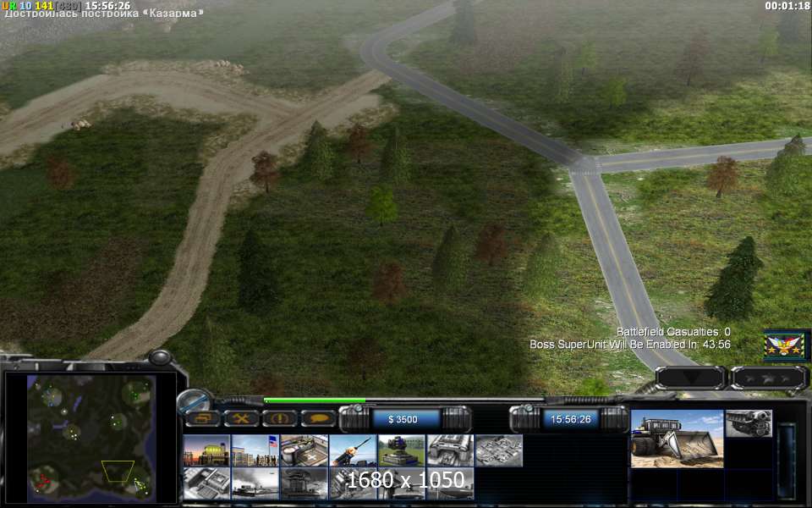812x508 pixels.
Task: Click the $ 3500 money display
Action: click(x=403, y=419)
